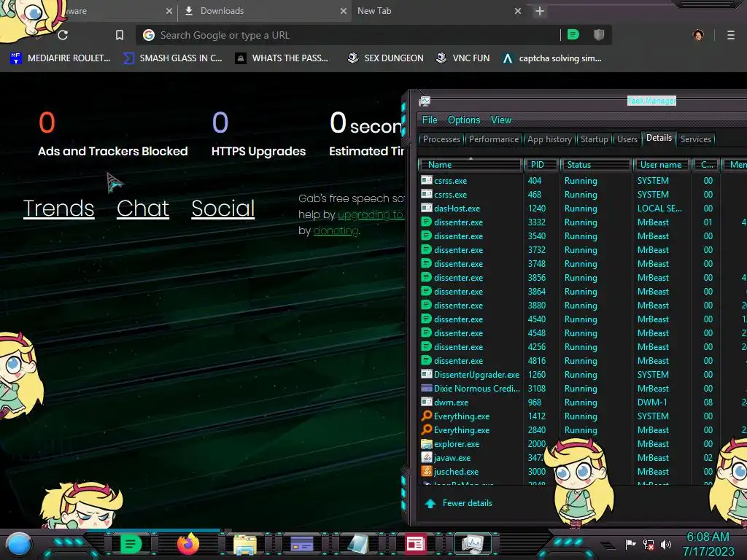
Task: Open the browser hamburger menu
Action: point(730,35)
